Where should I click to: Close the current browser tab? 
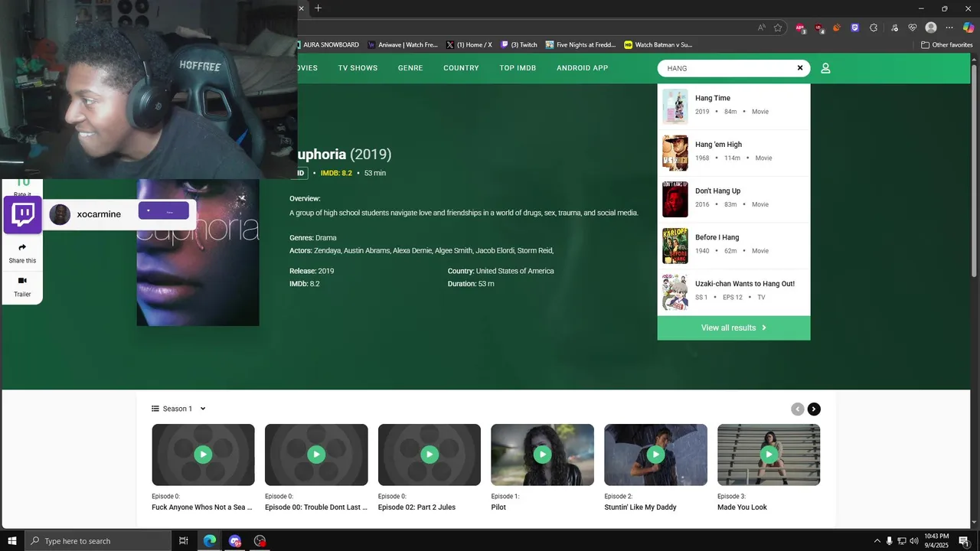[301, 8]
